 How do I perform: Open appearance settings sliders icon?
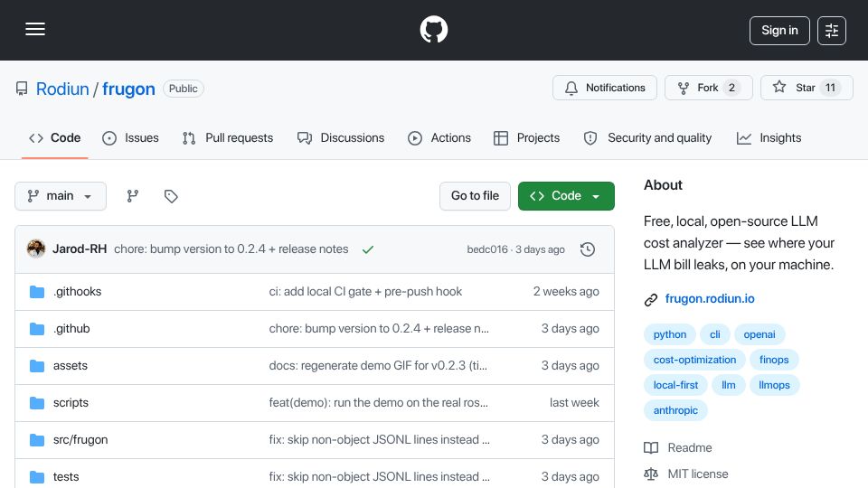point(832,31)
